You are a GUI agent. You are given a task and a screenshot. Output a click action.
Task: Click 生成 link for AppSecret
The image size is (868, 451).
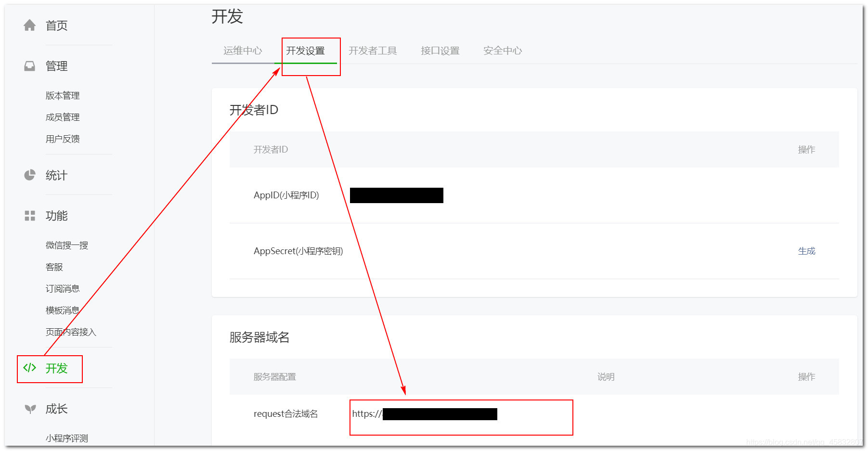(806, 251)
